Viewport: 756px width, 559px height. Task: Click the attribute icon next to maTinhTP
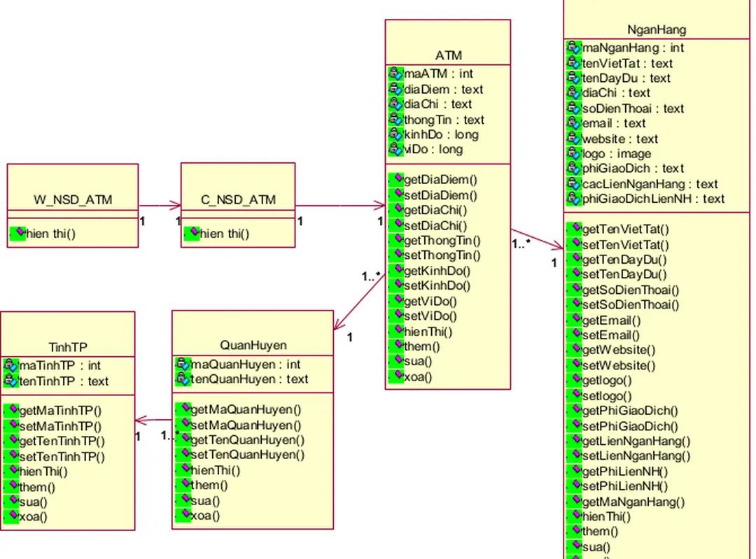tap(10, 365)
